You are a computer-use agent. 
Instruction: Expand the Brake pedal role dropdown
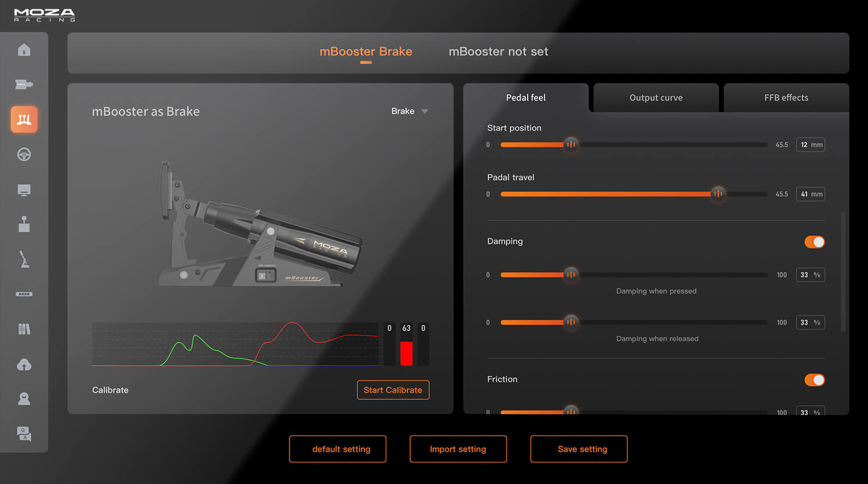(x=410, y=111)
